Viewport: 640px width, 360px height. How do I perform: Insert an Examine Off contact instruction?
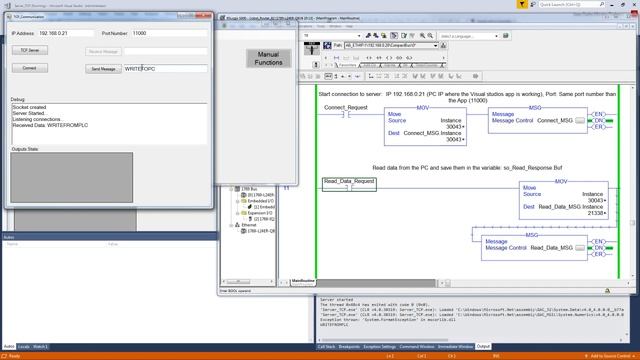click(379, 58)
